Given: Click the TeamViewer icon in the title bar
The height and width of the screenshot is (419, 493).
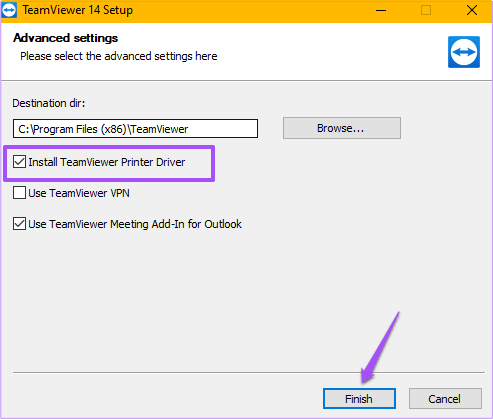Looking at the screenshot, I should point(9,10).
